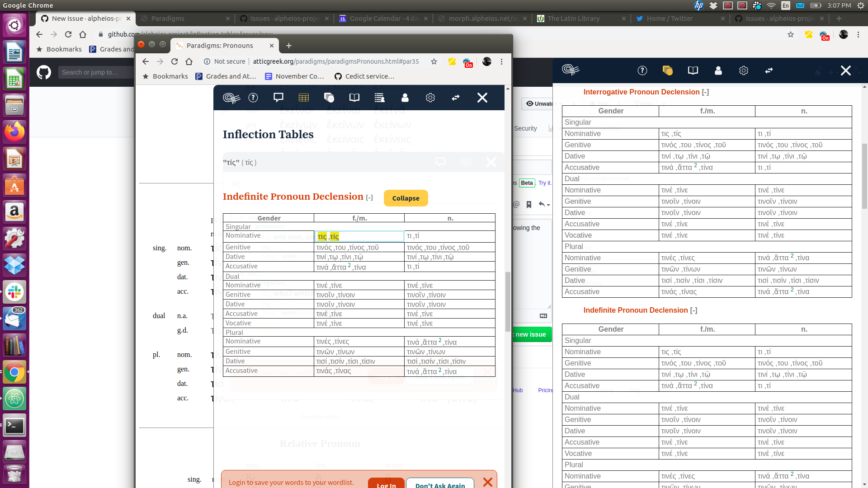Collapse the Interrogative Pronoun Declension via [-]
Image resolution: width=868 pixels, height=488 pixels.
704,92
